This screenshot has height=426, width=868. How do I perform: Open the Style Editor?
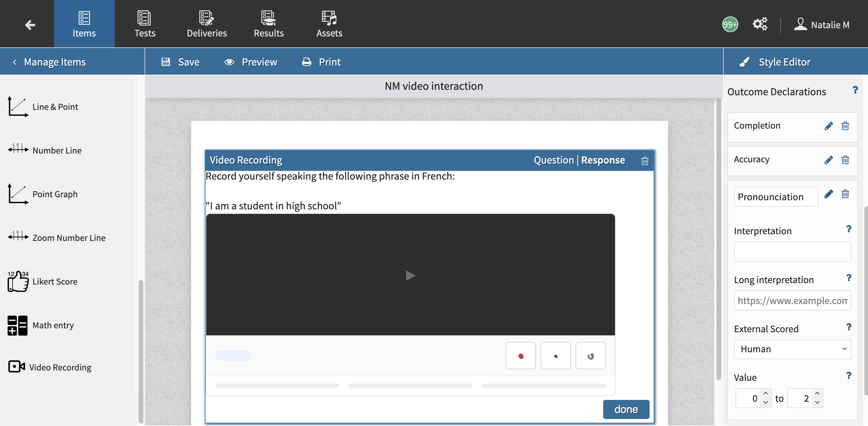[775, 62]
